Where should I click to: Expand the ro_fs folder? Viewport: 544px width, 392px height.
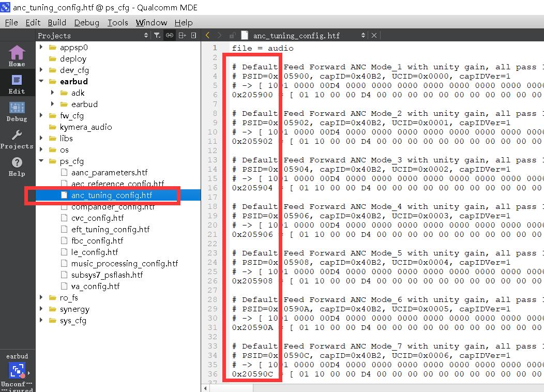click(41, 297)
